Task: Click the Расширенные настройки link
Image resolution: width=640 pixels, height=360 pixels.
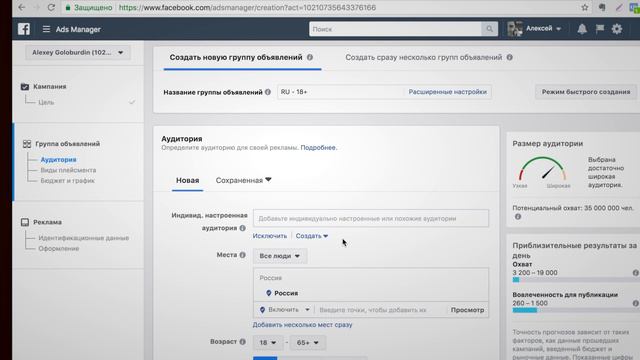Action: click(447, 92)
